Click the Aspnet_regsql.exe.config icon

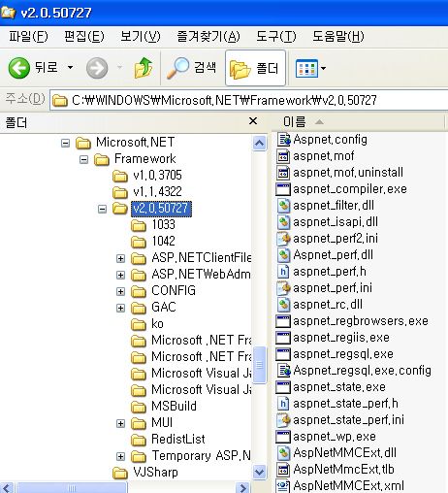point(283,371)
